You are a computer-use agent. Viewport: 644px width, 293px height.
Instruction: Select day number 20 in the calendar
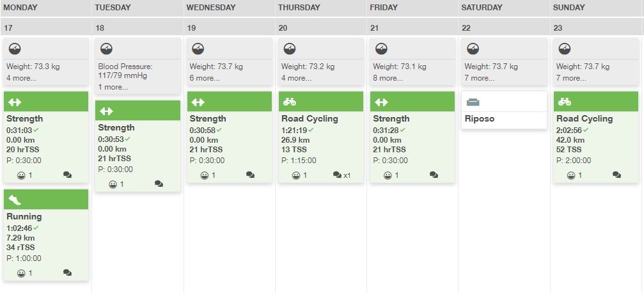(x=283, y=28)
